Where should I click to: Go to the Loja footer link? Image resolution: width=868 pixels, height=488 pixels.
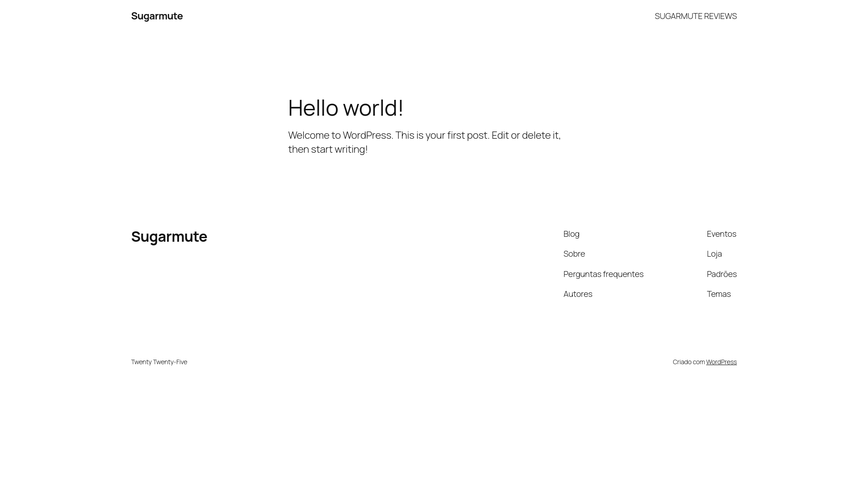click(714, 253)
